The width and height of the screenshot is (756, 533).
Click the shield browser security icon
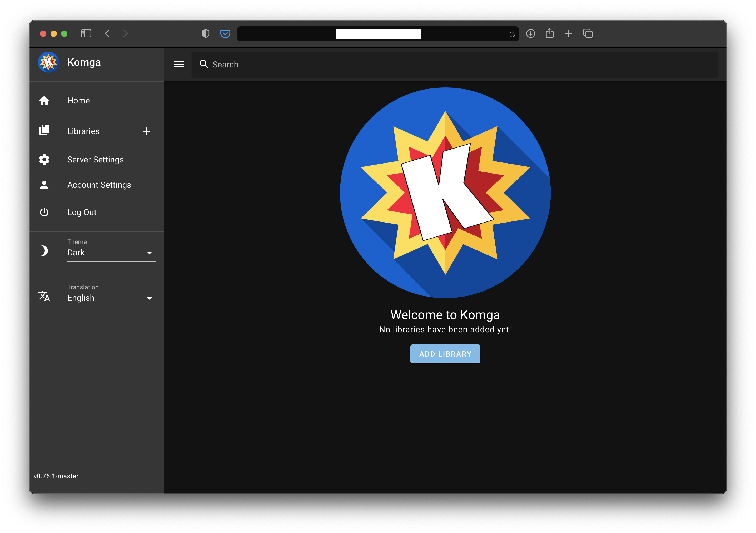pyautogui.click(x=206, y=33)
